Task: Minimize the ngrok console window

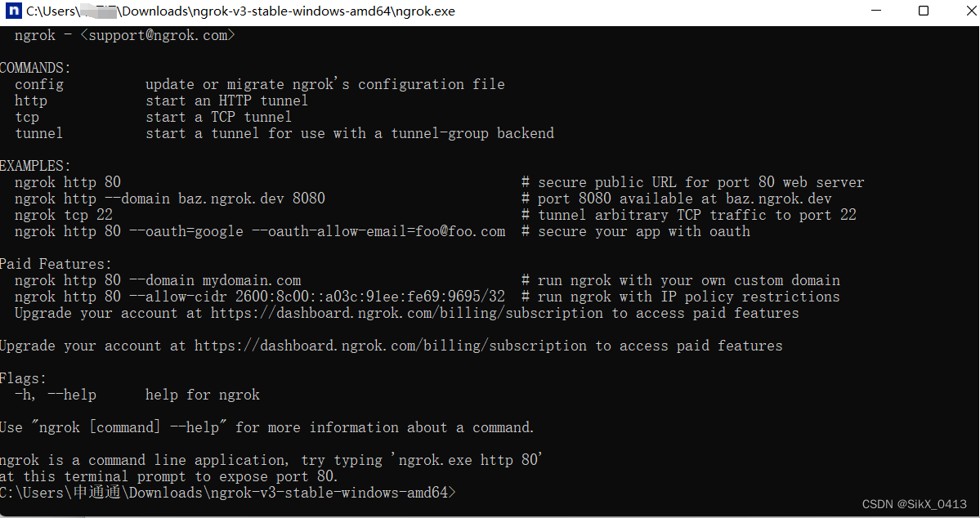Action: [x=876, y=11]
